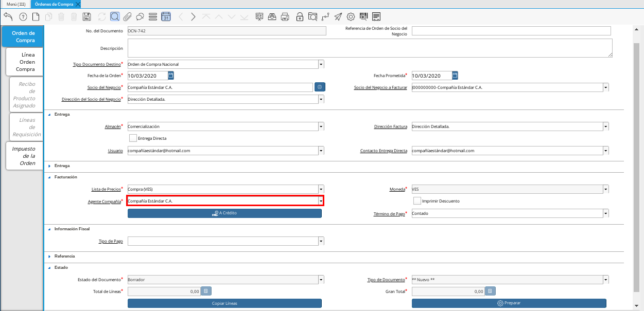
Task: Enable the Entrega Directa checkbox
Action: pyautogui.click(x=133, y=138)
